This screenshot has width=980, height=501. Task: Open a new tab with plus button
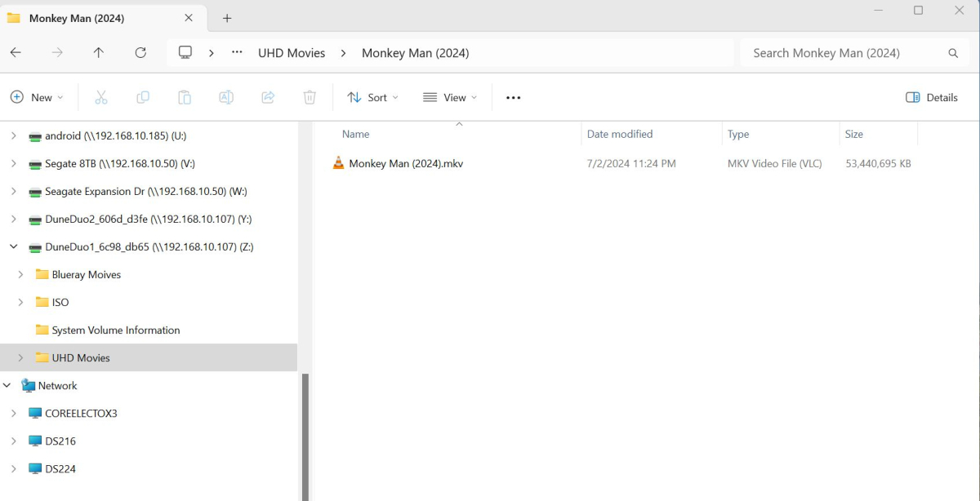pyautogui.click(x=227, y=18)
